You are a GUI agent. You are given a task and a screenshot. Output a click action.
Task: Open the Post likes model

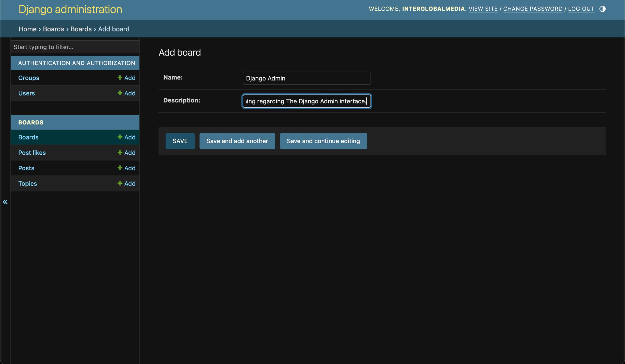32,153
